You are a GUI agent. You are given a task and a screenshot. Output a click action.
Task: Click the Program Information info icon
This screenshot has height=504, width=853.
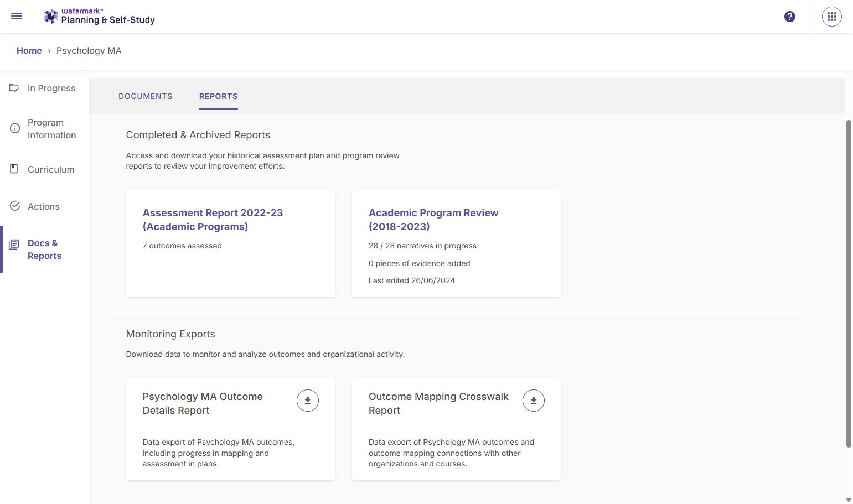coord(15,128)
